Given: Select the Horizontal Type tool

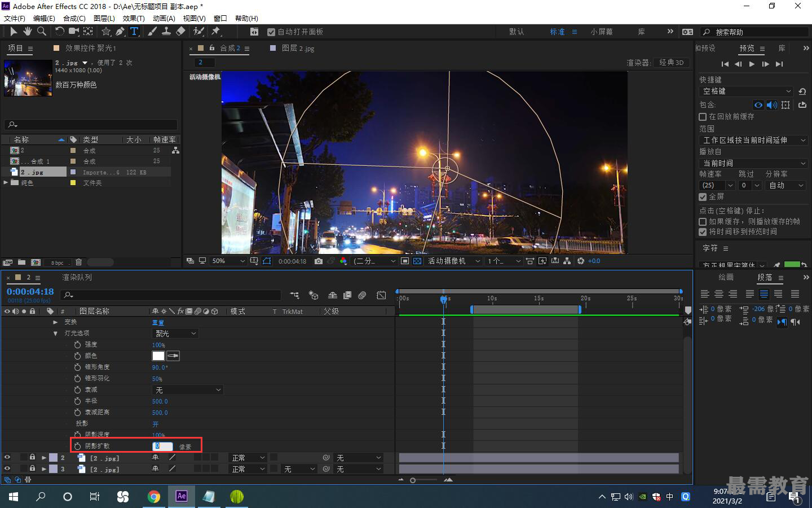Looking at the screenshot, I should (134, 32).
